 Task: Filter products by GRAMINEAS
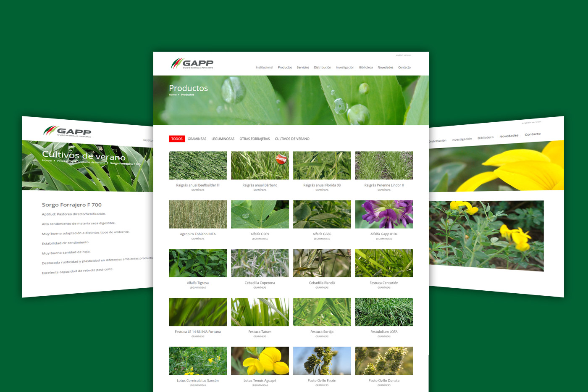tap(197, 139)
